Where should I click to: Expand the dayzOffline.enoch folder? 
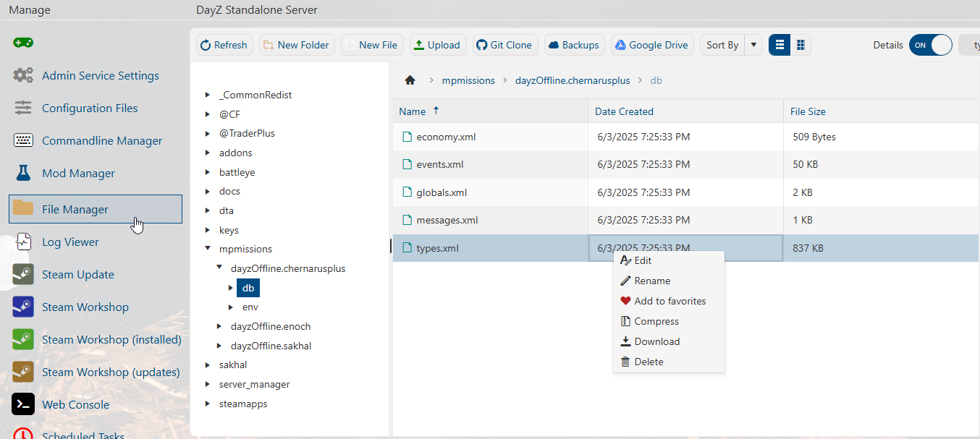(219, 326)
